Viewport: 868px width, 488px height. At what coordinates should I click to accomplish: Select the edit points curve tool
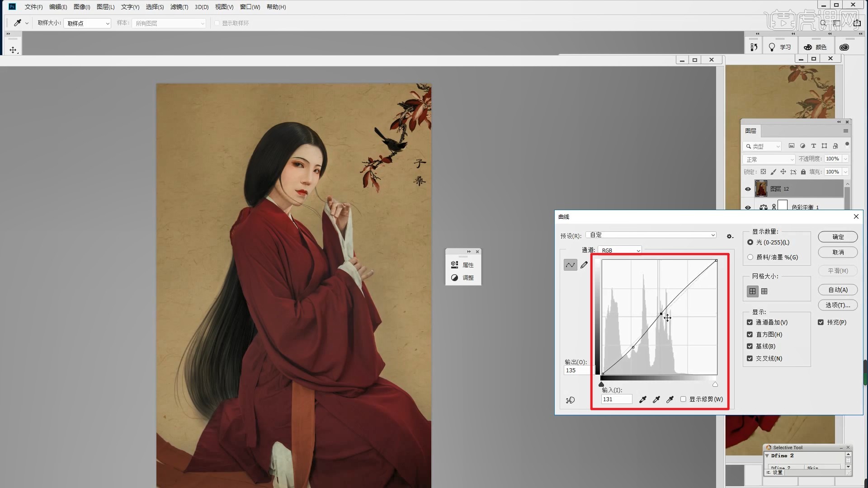click(570, 265)
